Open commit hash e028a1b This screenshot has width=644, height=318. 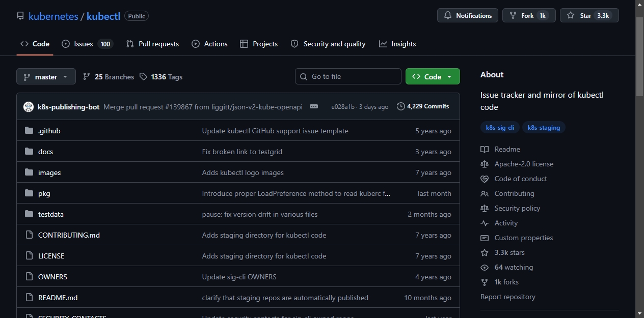[342, 107]
